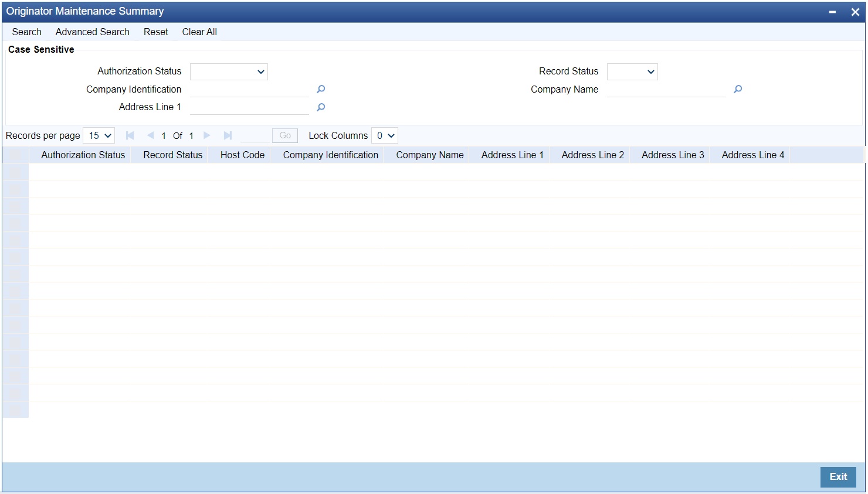Go to last page arrow icon
Image resolution: width=868 pixels, height=494 pixels.
point(228,135)
